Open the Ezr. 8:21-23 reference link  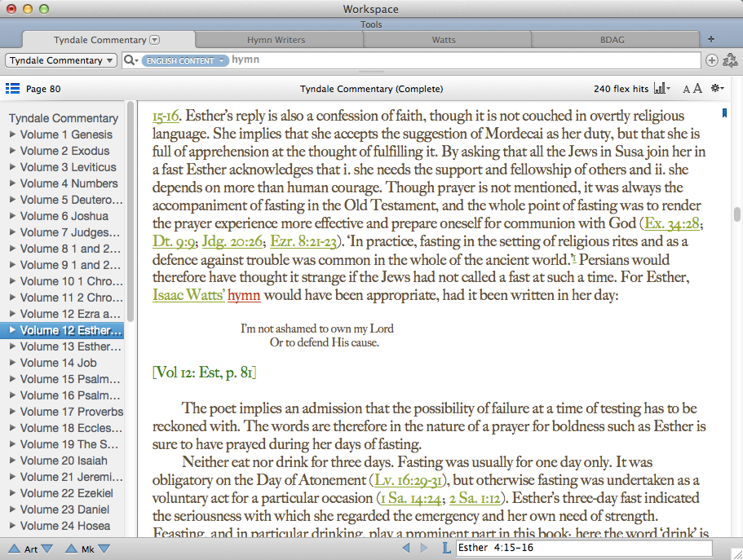tap(303, 241)
